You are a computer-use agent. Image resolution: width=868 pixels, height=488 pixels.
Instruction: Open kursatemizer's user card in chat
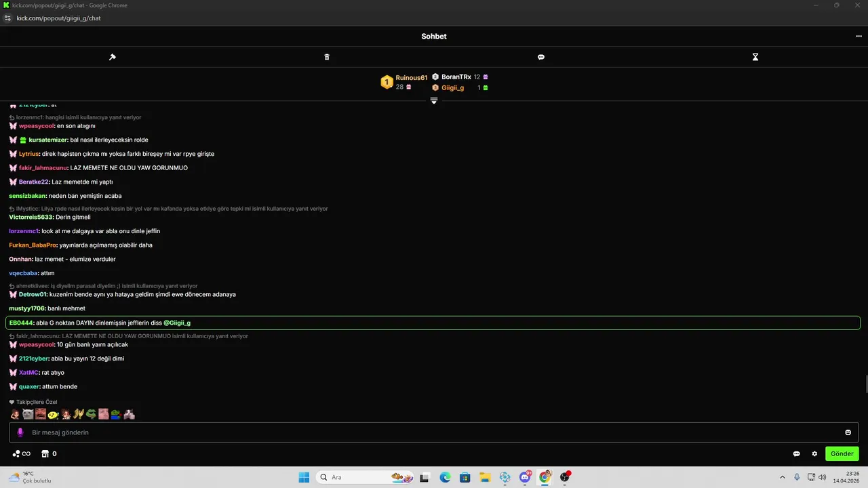pos(48,140)
